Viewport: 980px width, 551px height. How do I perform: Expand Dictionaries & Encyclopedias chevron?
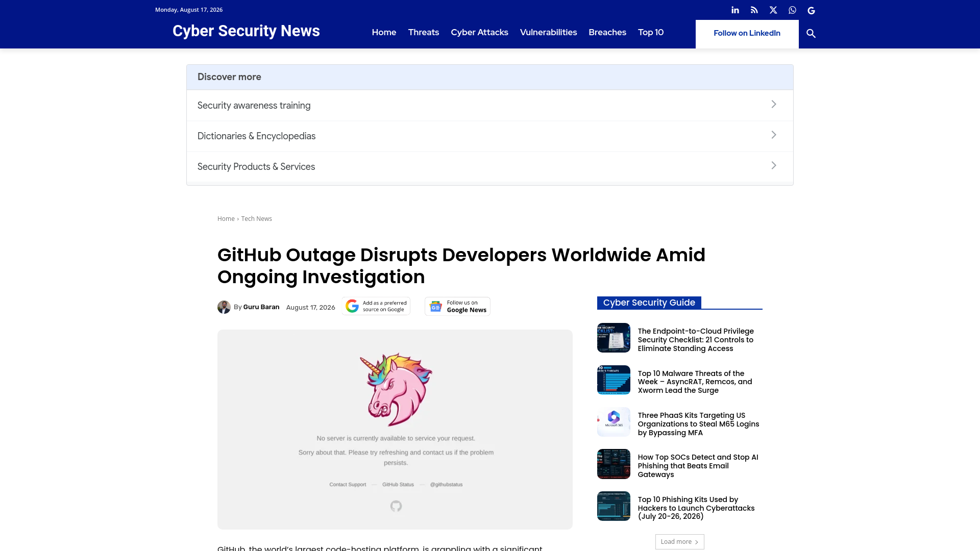(x=774, y=135)
